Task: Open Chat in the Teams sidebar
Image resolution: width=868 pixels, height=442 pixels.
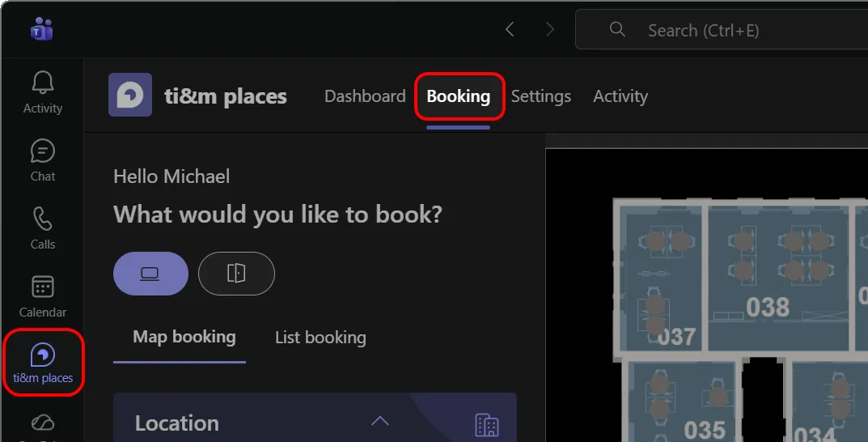Action: click(43, 160)
